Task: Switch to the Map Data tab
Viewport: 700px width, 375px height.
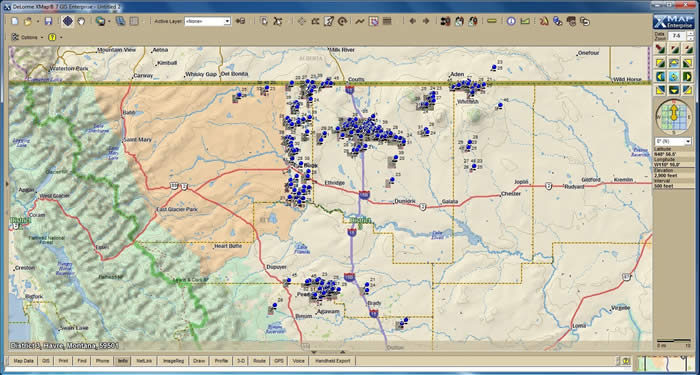Action: click(24, 360)
